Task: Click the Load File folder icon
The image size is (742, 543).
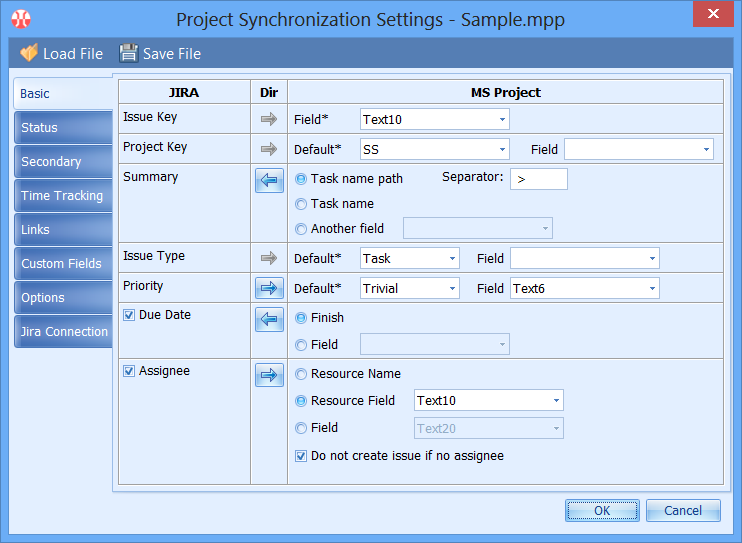Action: click(29, 53)
